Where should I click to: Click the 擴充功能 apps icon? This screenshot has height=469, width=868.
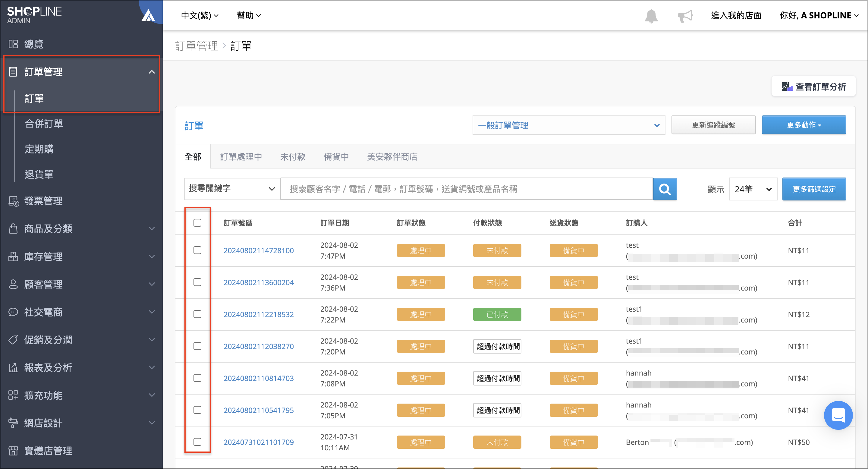[x=13, y=395]
